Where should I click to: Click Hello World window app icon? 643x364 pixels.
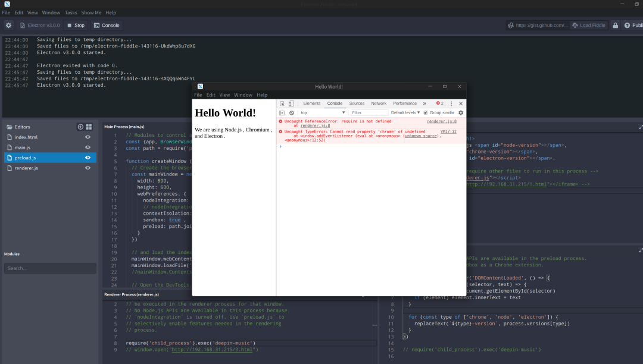pyautogui.click(x=200, y=86)
